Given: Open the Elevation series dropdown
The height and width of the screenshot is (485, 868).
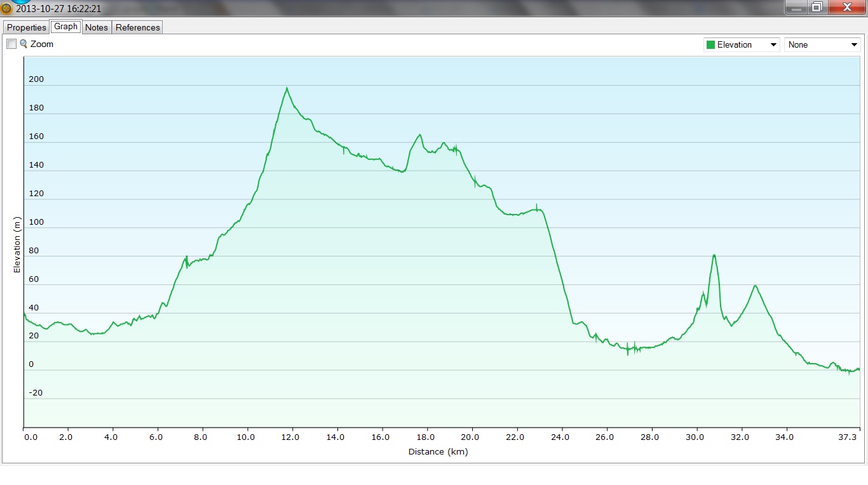Looking at the screenshot, I should point(742,45).
